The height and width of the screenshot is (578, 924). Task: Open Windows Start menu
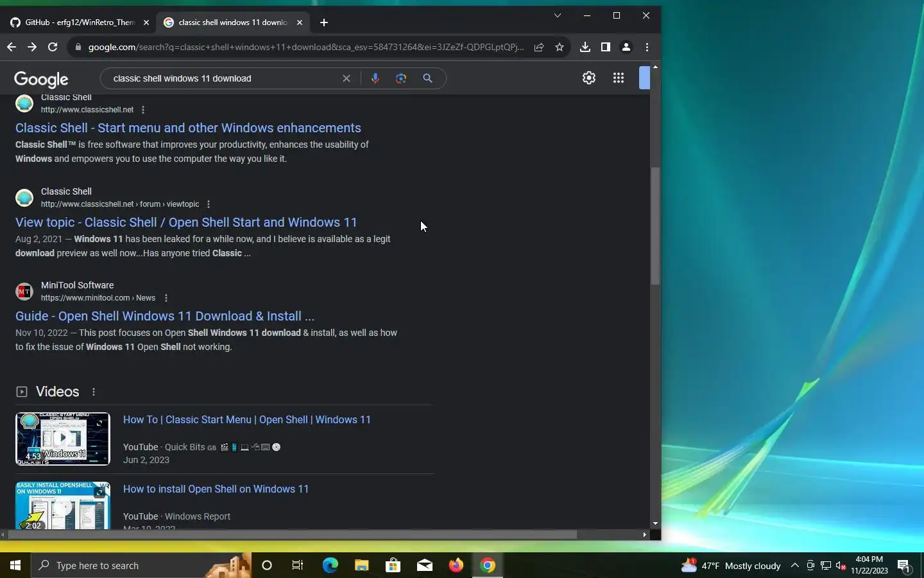(15, 565)
